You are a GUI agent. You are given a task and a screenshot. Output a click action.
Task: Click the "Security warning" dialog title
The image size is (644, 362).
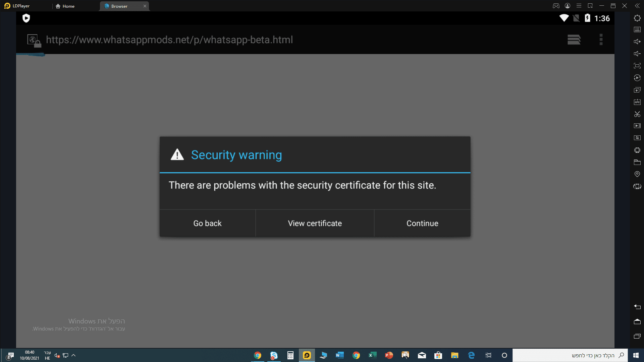tap(236, 155)
